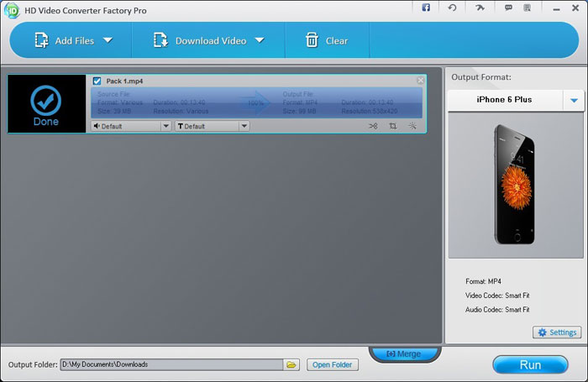
Task: Click the Open Folder button
Action: pyautogui.click(x=333, y=364)
